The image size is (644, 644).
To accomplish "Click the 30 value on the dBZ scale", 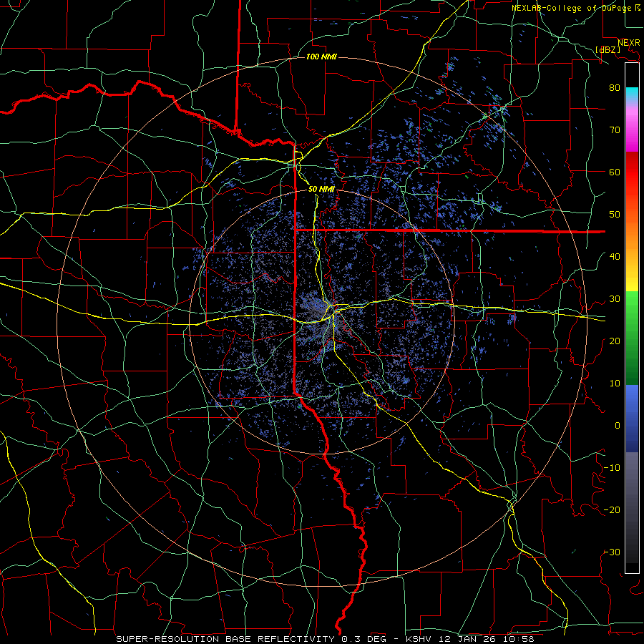I will click(x=615, y=298).
